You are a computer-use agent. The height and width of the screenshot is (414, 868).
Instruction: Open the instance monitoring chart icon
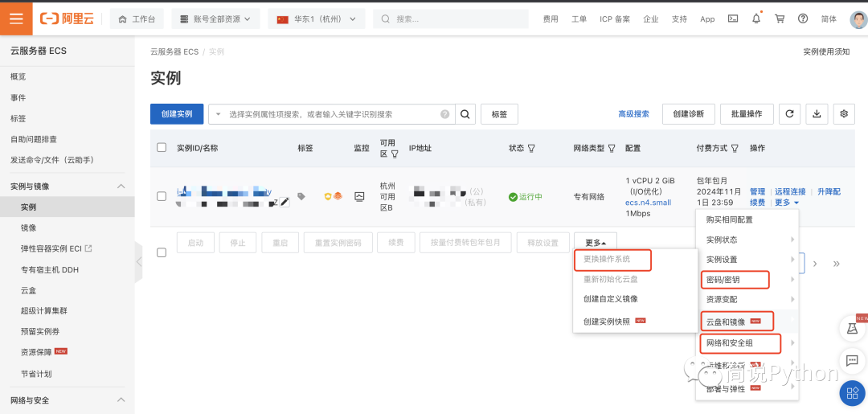click(360, 196)
